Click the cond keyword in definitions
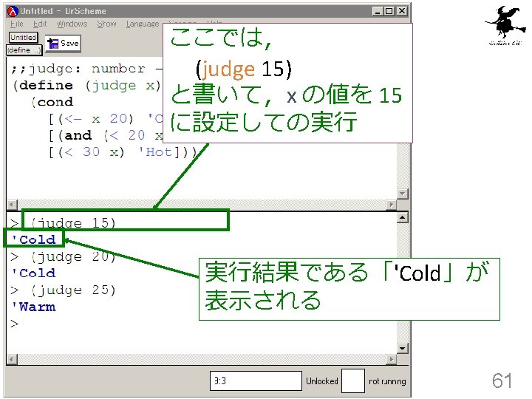Viewport: 532px width, 399px height. click(55, 102)
